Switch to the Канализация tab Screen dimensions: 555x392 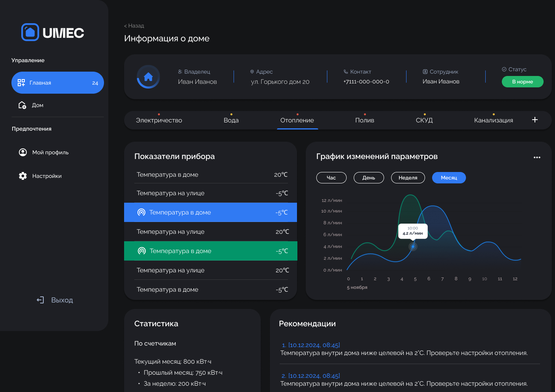tap(494, 120)
